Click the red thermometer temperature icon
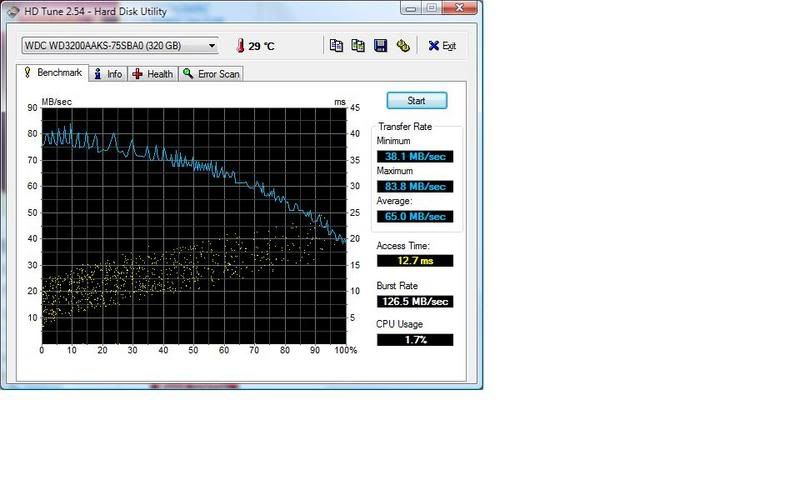The width and height of the screenshot is (800, 500). 240,45
